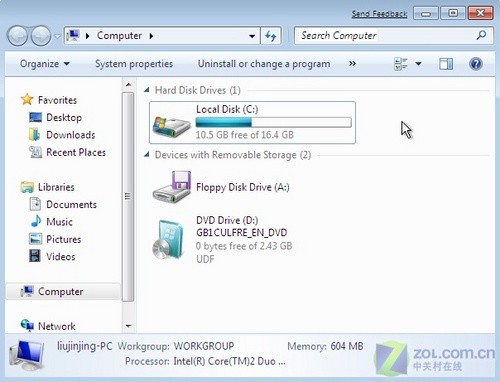This screenshot has width=500, height=382.
Task: Click navigation pane scroll up arrow
Action: pos(128,85)
